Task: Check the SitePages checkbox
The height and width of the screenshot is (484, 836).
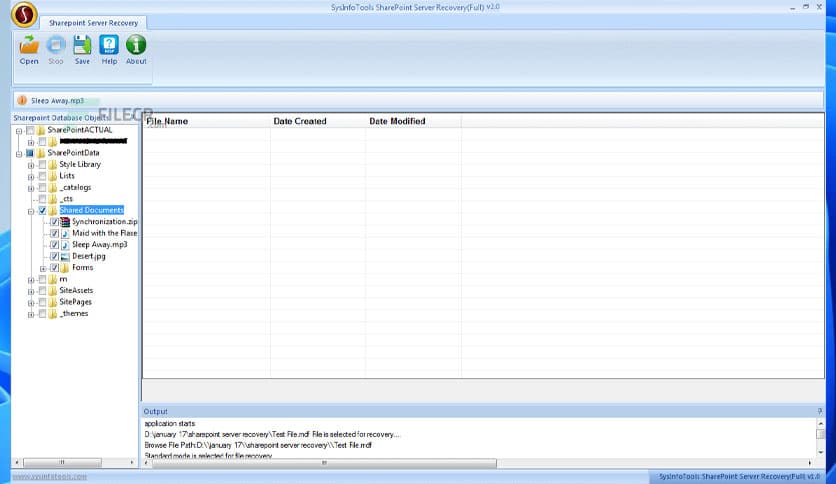Action: click(x=43, y=302)
